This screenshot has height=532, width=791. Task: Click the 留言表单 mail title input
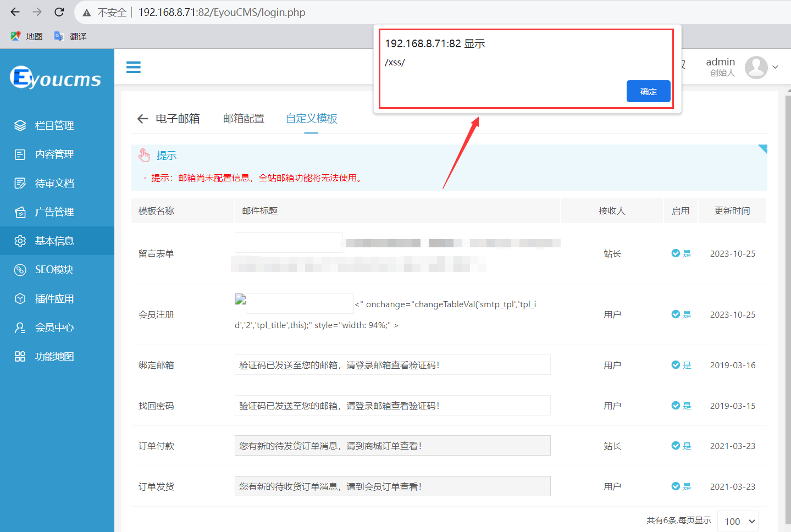click(x=289, y=242)
